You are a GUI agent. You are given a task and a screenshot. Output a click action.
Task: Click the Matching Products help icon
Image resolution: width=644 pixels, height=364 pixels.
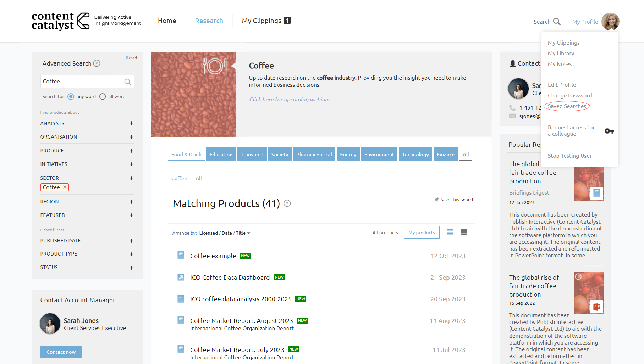(x=287, y=203)
